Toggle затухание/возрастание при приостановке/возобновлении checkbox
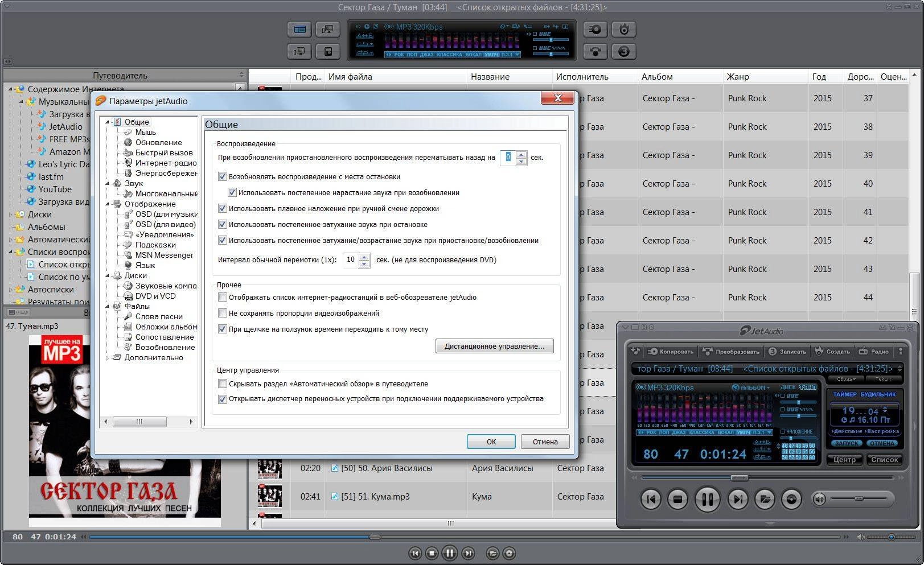This screenshot has height=565, width=924. pyautogui.click(x=223, y=241)
